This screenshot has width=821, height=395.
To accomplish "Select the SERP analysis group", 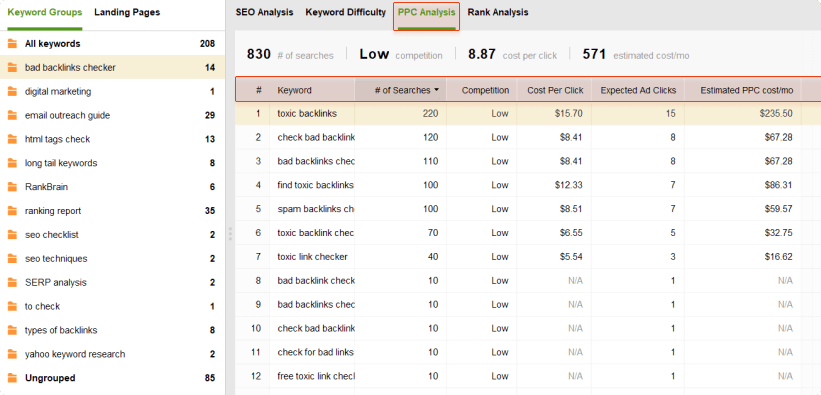I will click(112, 282).
